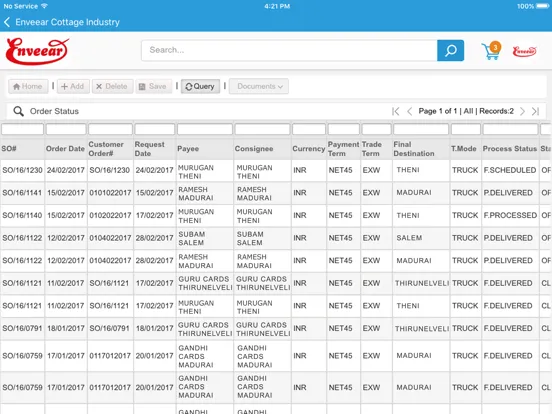Click the SALEM final destination cell

[409, 238]
